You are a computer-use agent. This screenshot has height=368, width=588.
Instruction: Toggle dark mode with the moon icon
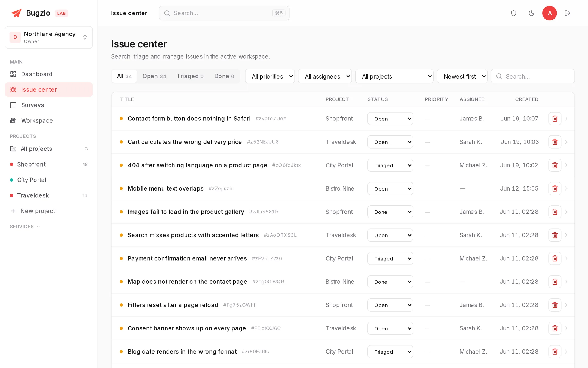pos(531,13)
